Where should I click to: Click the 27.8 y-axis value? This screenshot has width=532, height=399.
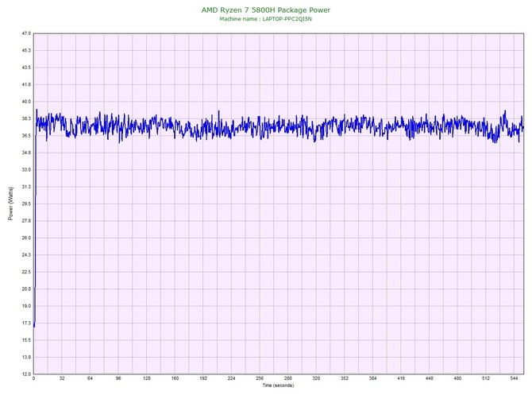pos(26,221)
